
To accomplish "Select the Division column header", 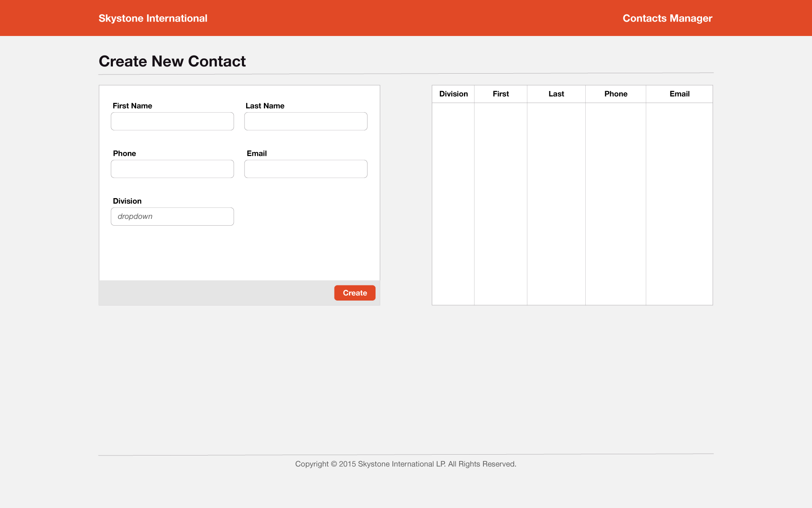I will point(453,94).
